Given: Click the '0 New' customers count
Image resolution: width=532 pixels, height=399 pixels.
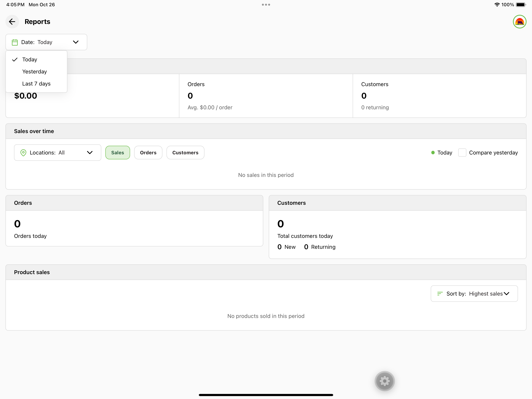Looking at the screenshot, I should 286,247.
